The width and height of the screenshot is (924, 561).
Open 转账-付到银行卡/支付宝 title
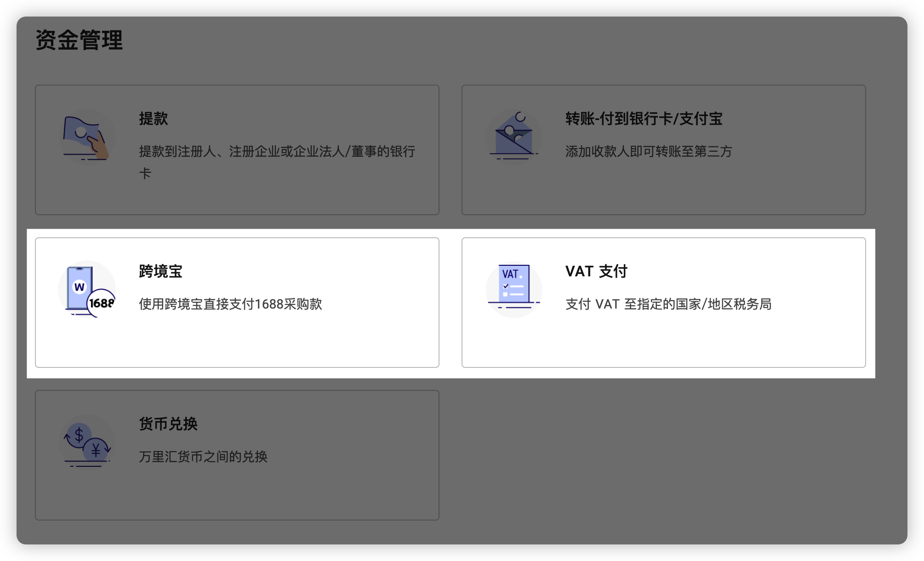[644, 119]
